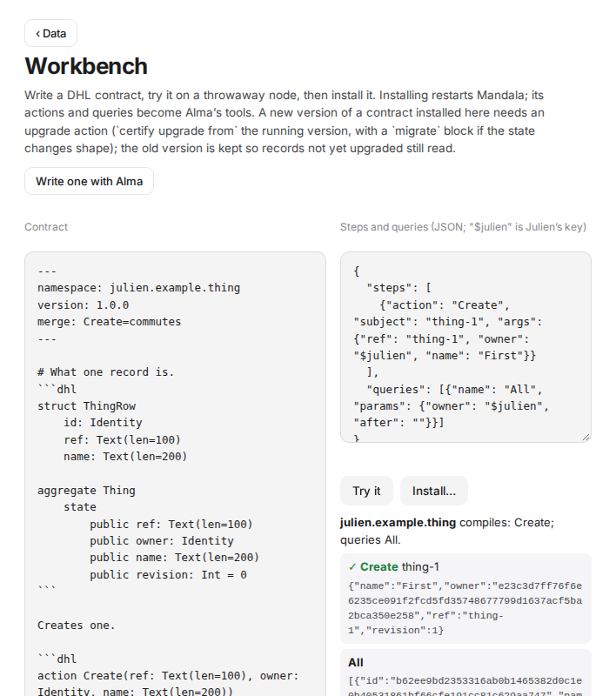This screenshot has height=696, width=616.
Task: Click the Create result JSON output
Action: tap(465, 608)
